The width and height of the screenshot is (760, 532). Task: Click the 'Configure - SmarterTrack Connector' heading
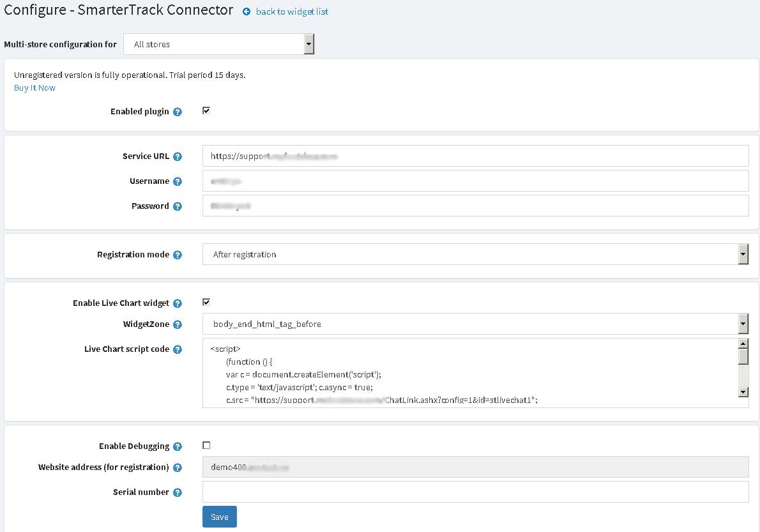click(119, 10)
